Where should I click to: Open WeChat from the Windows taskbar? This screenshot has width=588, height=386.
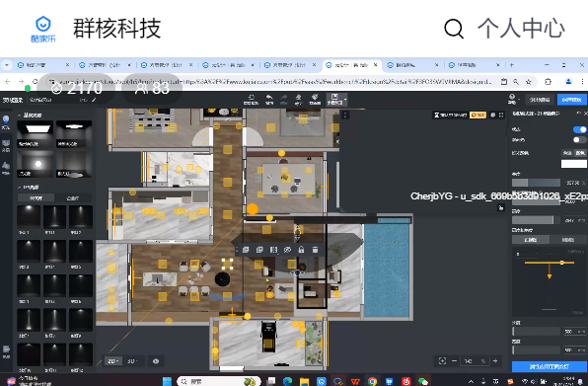(422, 381)
